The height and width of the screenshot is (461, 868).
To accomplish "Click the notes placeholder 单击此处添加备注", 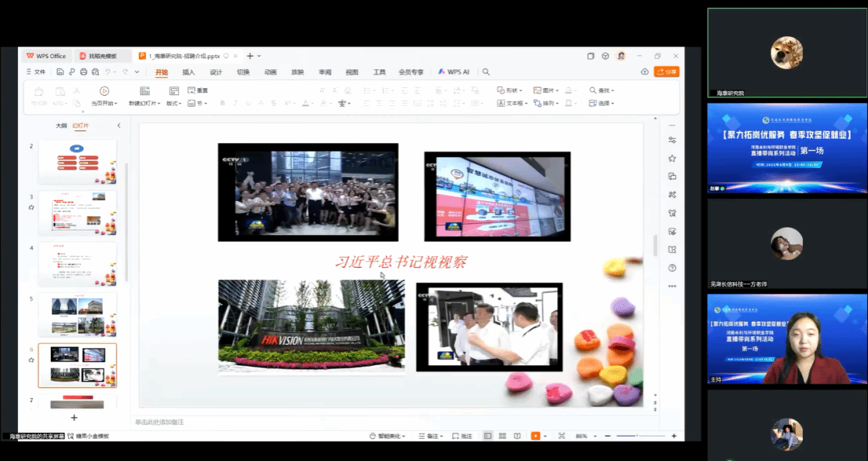I will [x=160, y=422].
